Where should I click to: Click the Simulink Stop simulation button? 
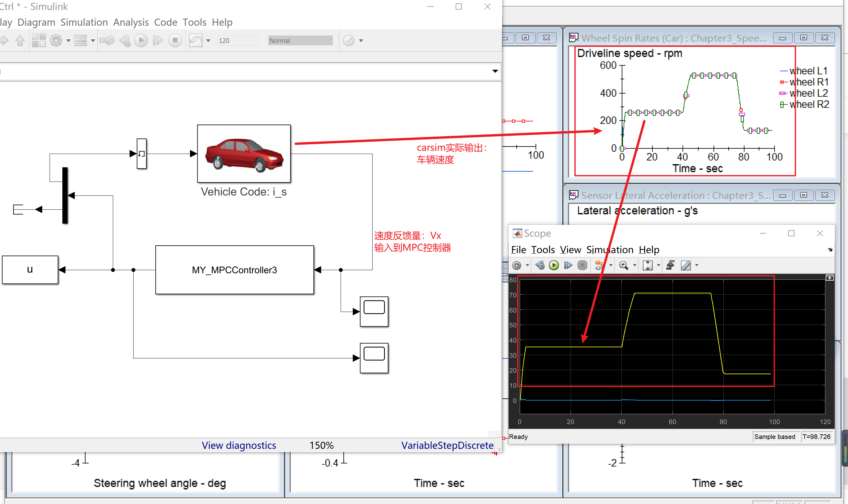click(x=175, y=40)
